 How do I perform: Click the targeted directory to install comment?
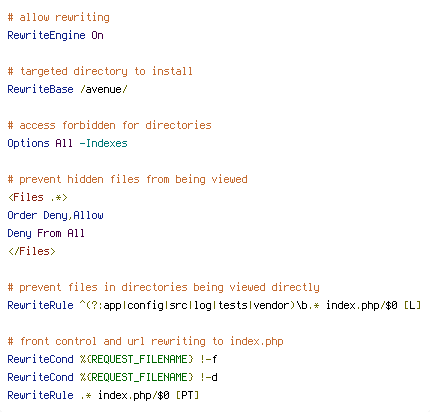(100, 71)
